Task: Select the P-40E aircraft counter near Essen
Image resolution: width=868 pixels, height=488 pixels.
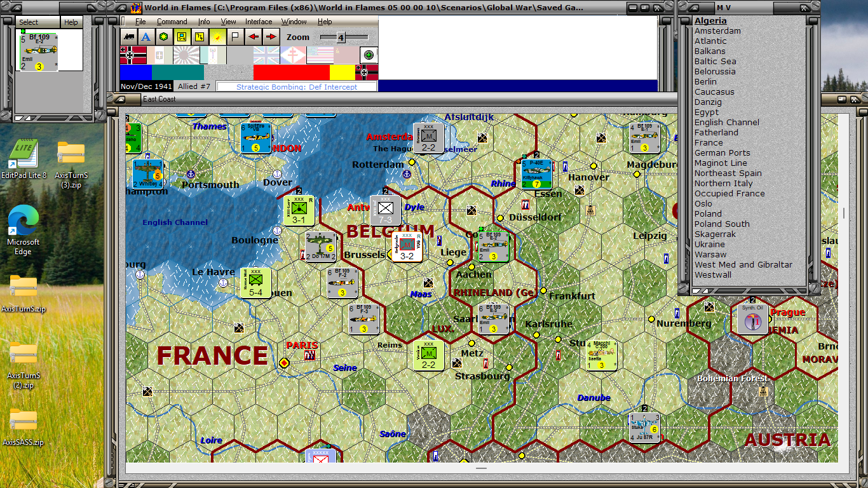Action: tap(537, 174)
